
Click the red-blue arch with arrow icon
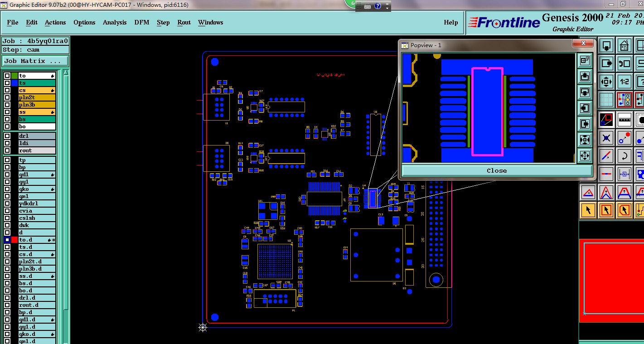point(625,192)
